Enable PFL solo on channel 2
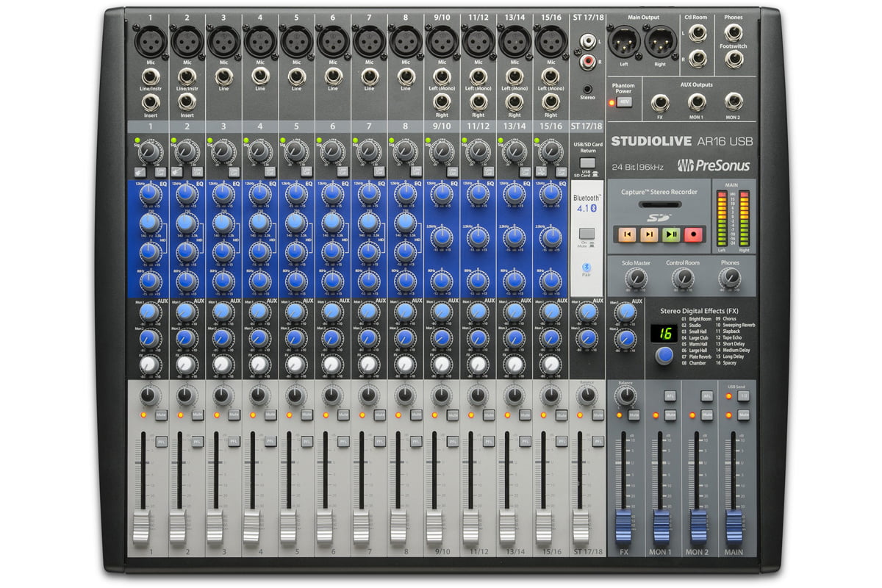The image size is (882, 588). (x=197, y=441)
